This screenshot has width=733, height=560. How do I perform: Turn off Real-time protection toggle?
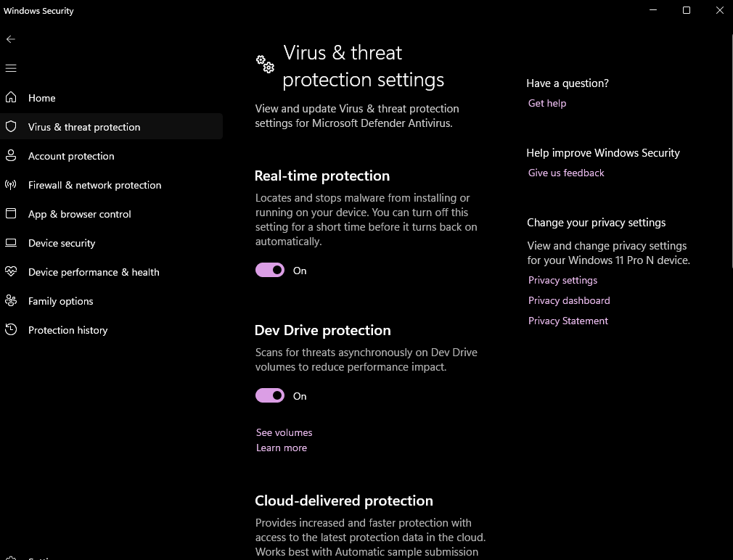[x=270, y=271]
